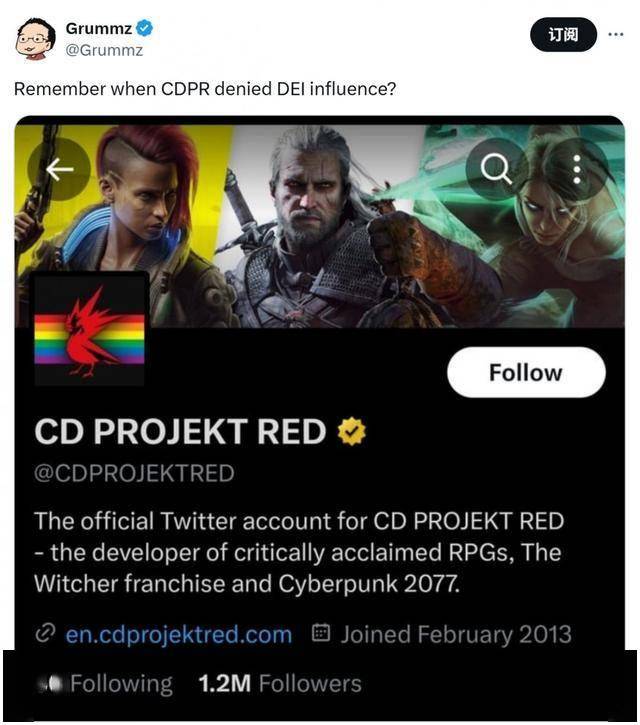Open Grummz's cartoon avatar
This screenshot has width=640, height=725.
[x=35, y=39]
